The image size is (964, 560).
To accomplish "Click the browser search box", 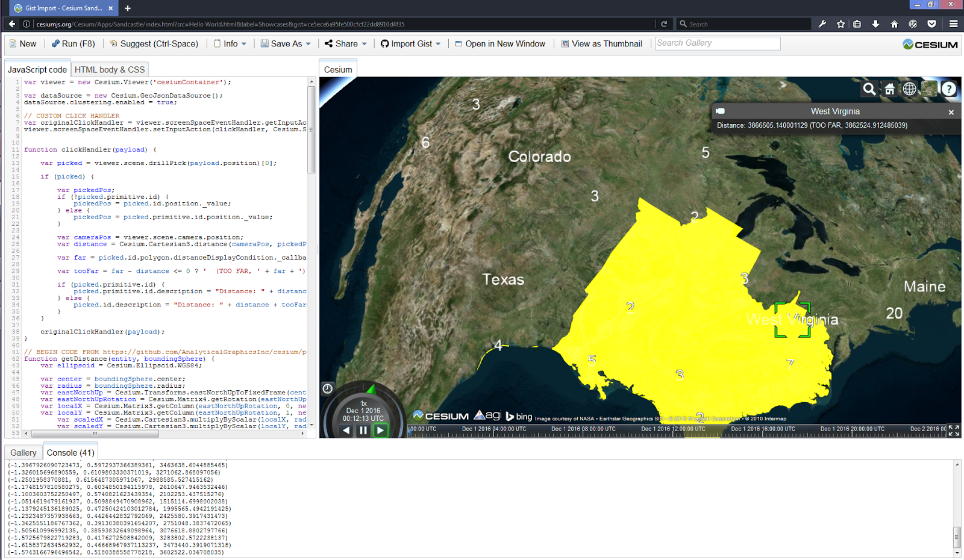I will point(743,24).
